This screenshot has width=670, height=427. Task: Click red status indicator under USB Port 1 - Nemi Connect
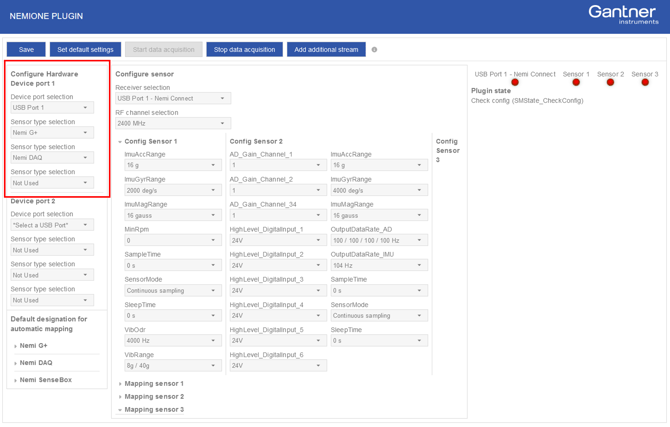[515, 82]
